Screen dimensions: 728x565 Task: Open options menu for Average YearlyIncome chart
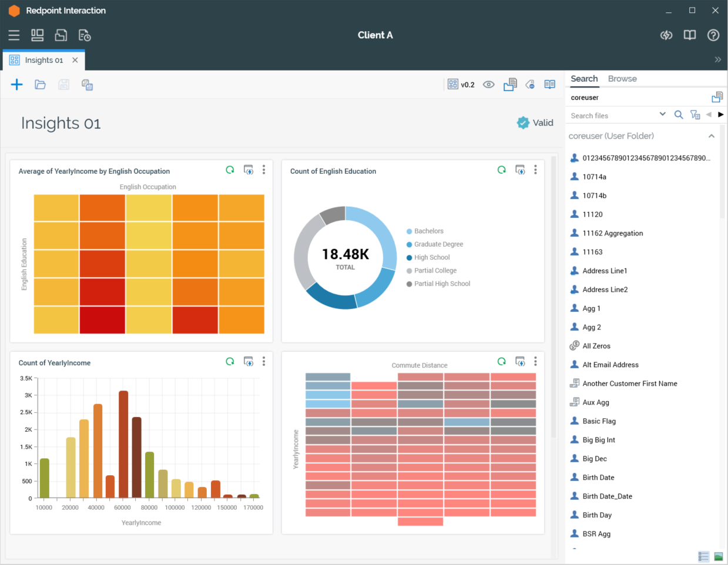264,170
